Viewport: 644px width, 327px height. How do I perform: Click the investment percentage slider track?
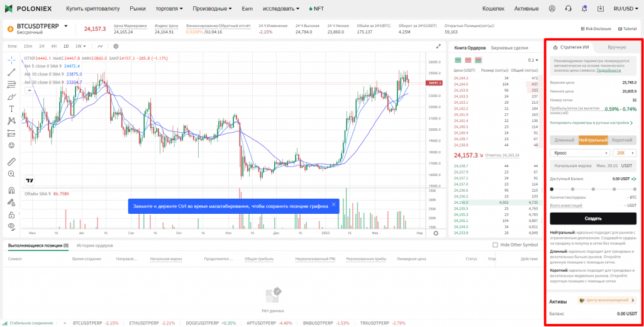[x=593, y=188]
